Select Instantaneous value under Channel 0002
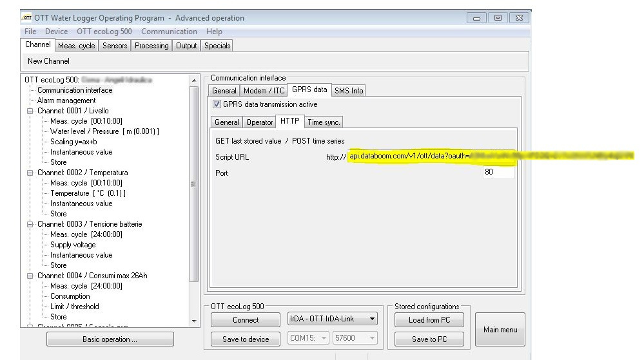 (81, 204)
